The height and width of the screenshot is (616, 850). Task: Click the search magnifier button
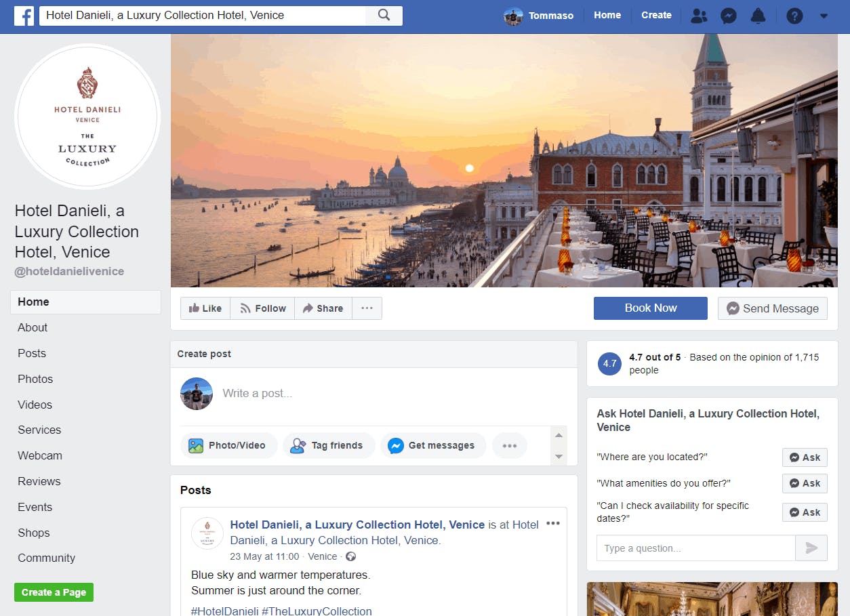coord(384,15)
